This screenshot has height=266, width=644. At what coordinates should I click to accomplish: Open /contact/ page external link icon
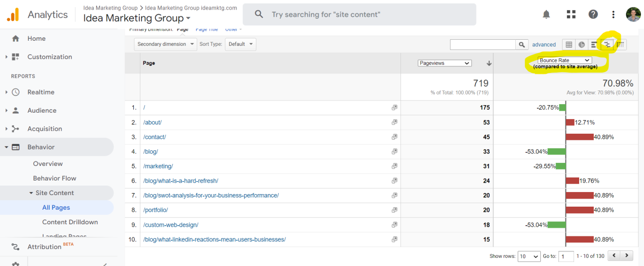coord(394,137)
